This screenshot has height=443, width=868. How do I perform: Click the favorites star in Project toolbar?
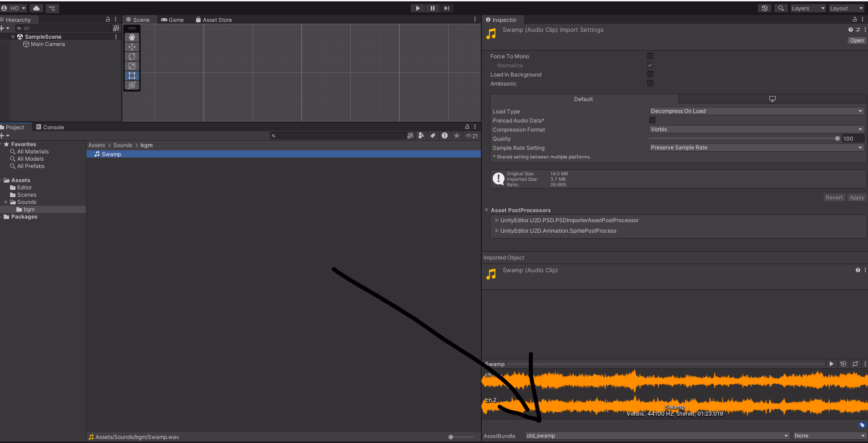[457, 136]
